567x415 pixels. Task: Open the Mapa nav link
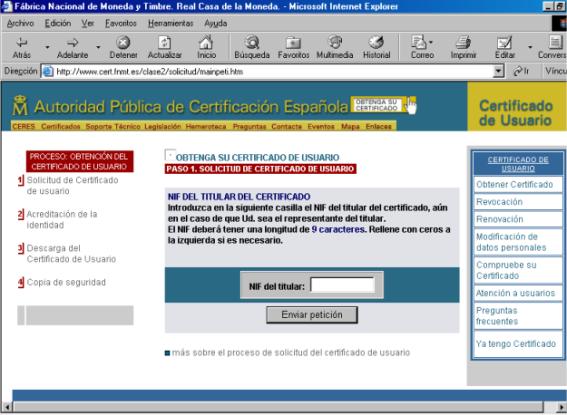coord(350,127)
